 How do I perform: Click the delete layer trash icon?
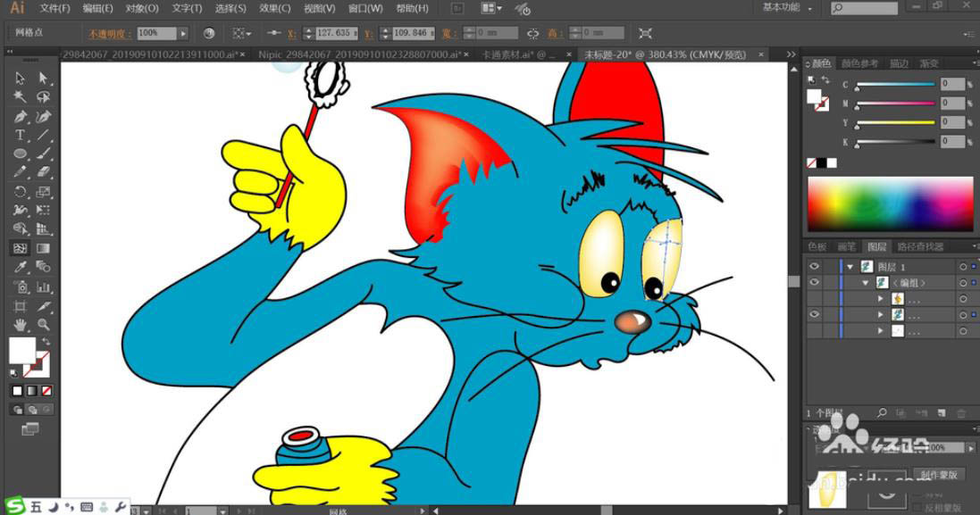(961, 413)
